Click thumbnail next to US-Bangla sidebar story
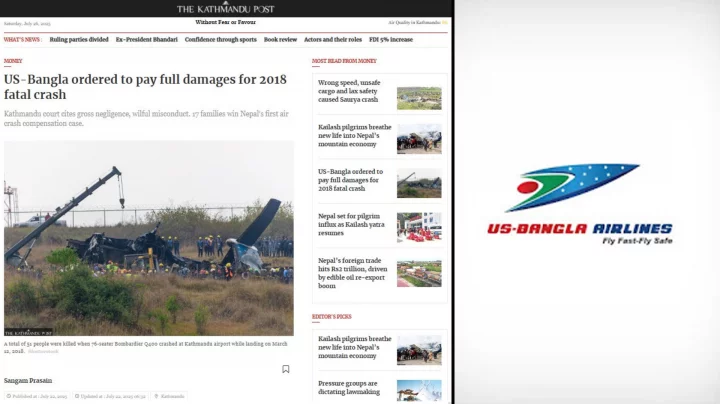Viewport: 720px width, 404px height. point(418,183)
